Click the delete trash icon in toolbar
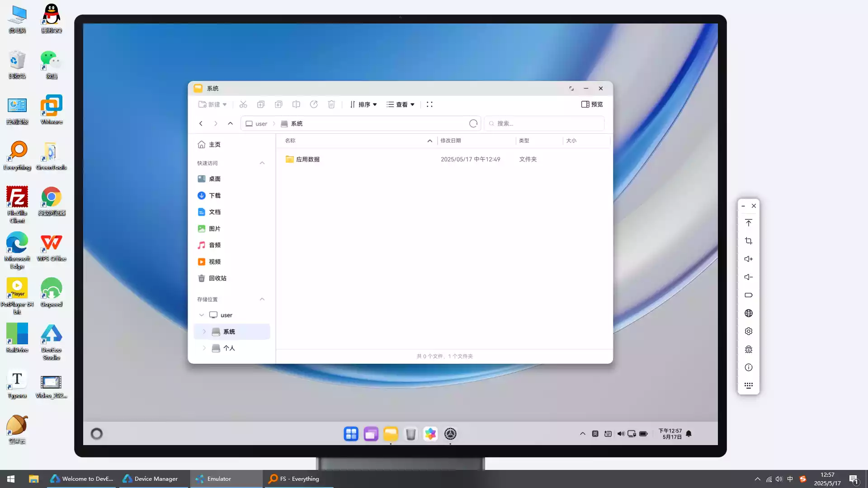The height and width of the screenshot is (488, 868). (x=331, y=104)
